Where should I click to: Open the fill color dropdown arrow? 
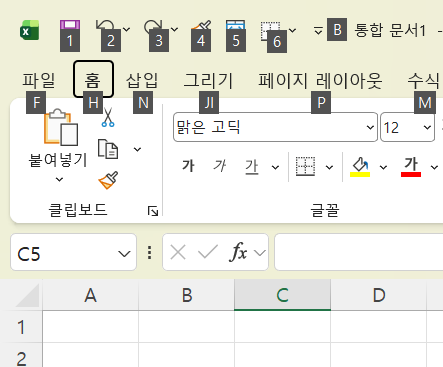383,167
